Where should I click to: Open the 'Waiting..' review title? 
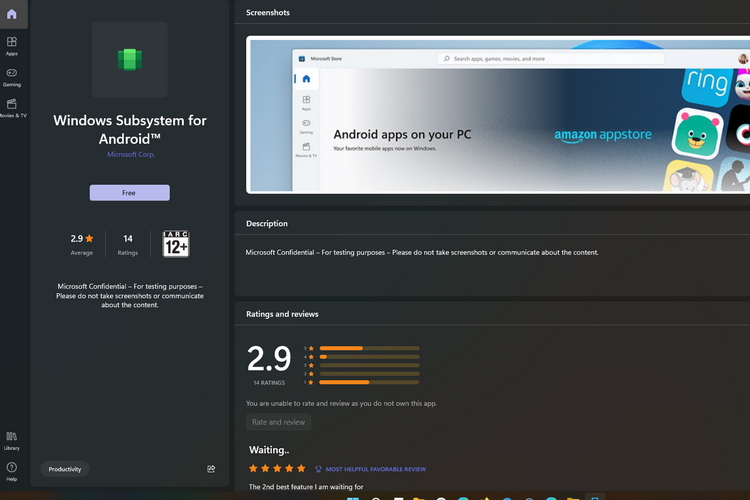click(x=269, y=450)
